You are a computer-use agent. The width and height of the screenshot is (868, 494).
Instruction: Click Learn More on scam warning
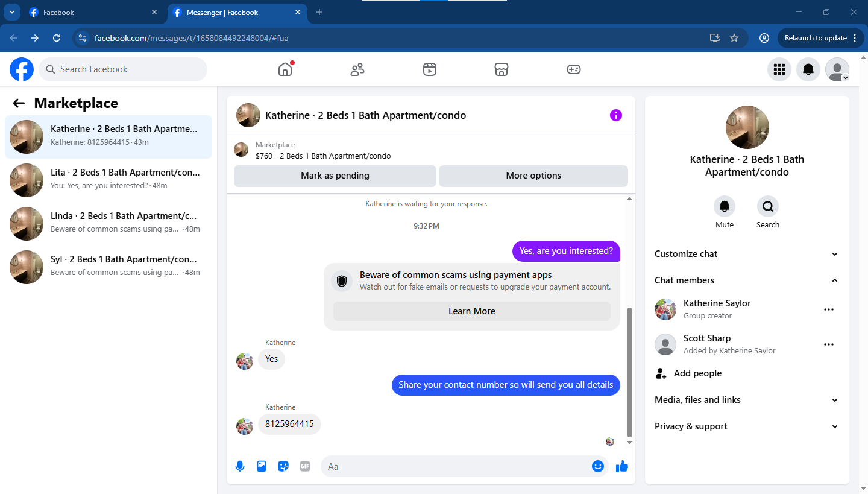472,311
